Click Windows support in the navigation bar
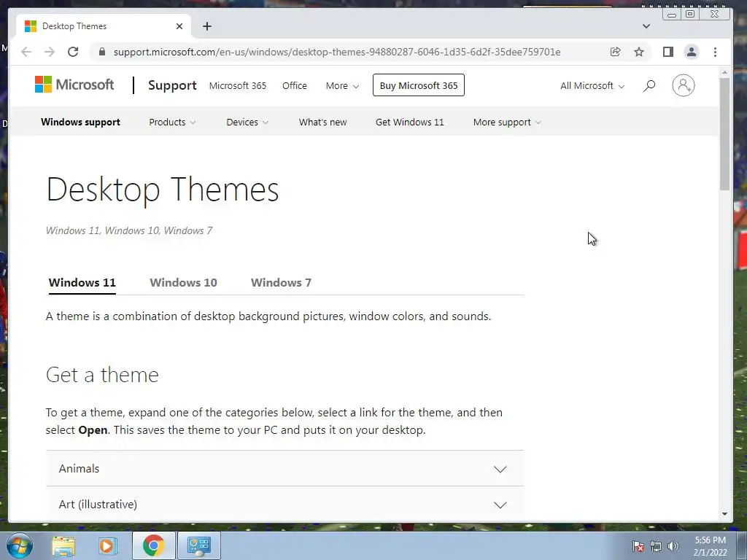The width and height of the screenshot is (747, 560). [80, 122]
